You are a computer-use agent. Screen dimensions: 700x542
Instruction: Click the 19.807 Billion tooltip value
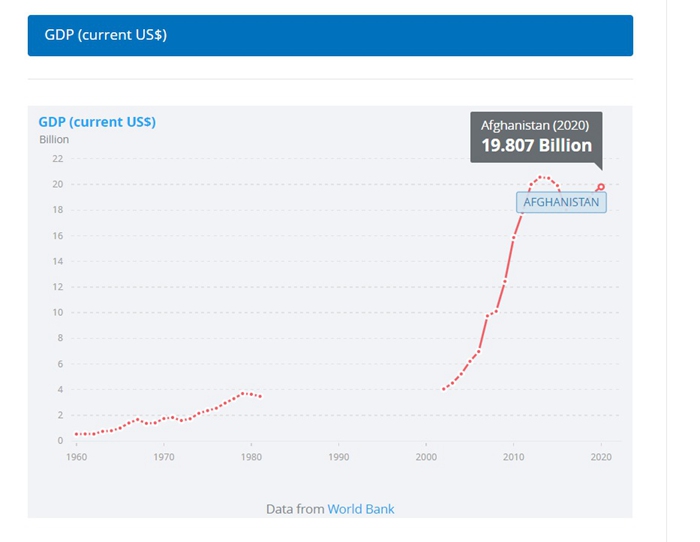click(536, 146)
